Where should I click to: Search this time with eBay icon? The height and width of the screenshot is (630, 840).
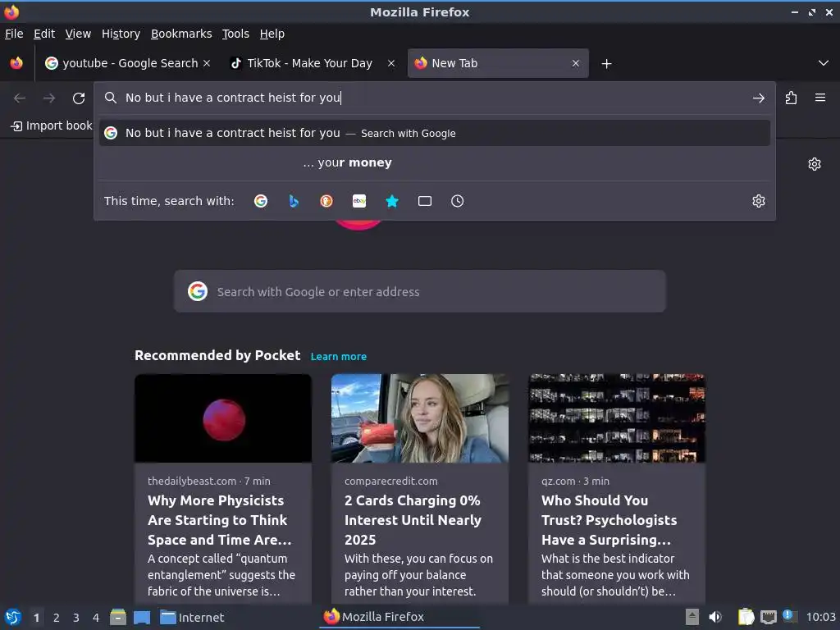(x=359, y=201)
